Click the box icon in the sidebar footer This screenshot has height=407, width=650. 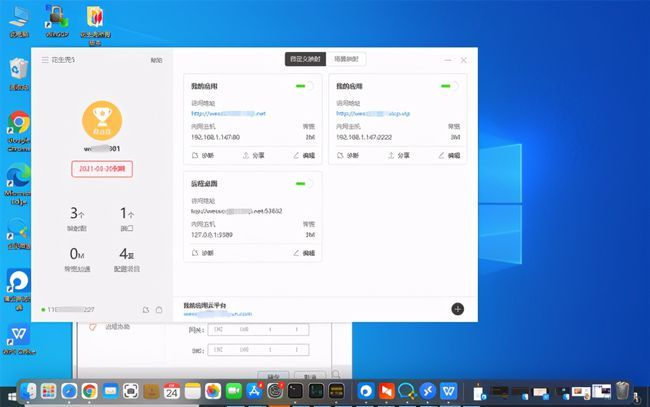(x=159, y=310)
